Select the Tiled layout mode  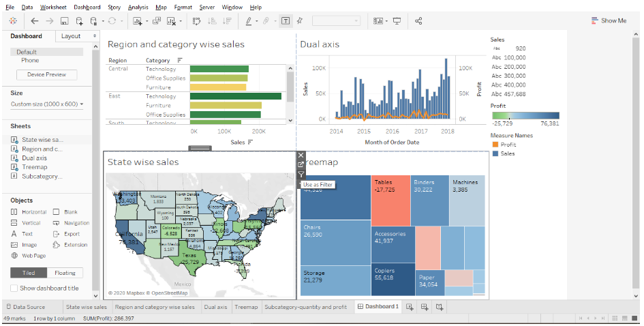tap(29, 273)
